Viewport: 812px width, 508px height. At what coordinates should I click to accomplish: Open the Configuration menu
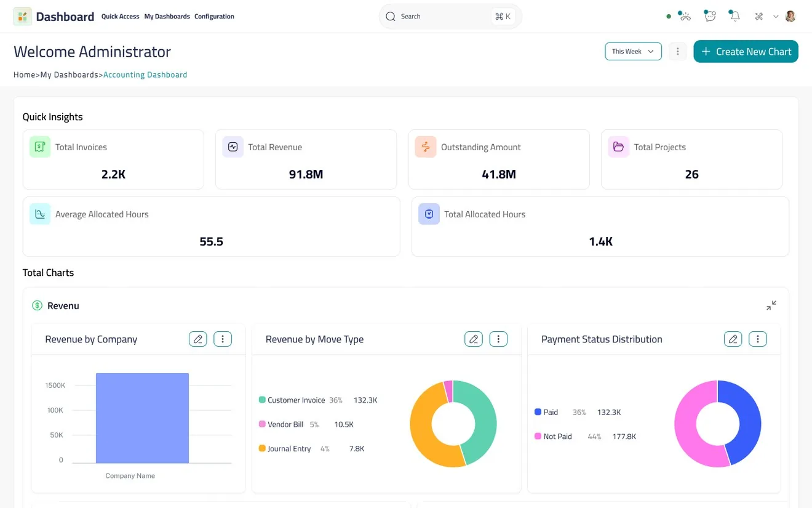pyautogui.click(x=214, y=17)
